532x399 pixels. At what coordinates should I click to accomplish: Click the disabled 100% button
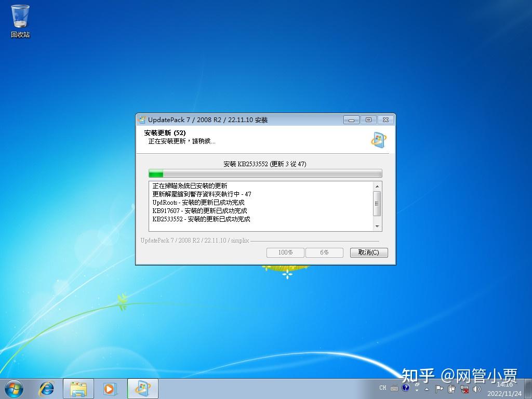[285, 252]
